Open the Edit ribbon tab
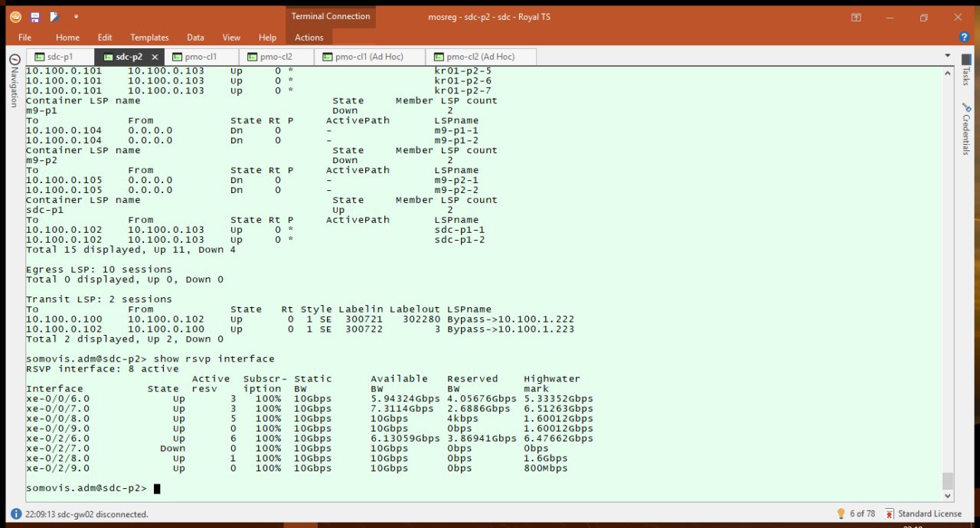This screenshot has height=528, width=980. click(x=105, y=37)
